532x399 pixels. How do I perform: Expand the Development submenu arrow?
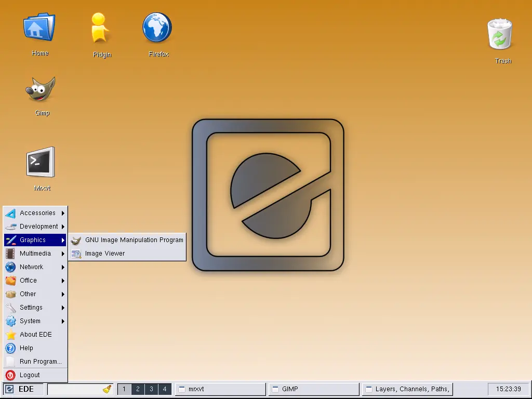tap(63, 227)
